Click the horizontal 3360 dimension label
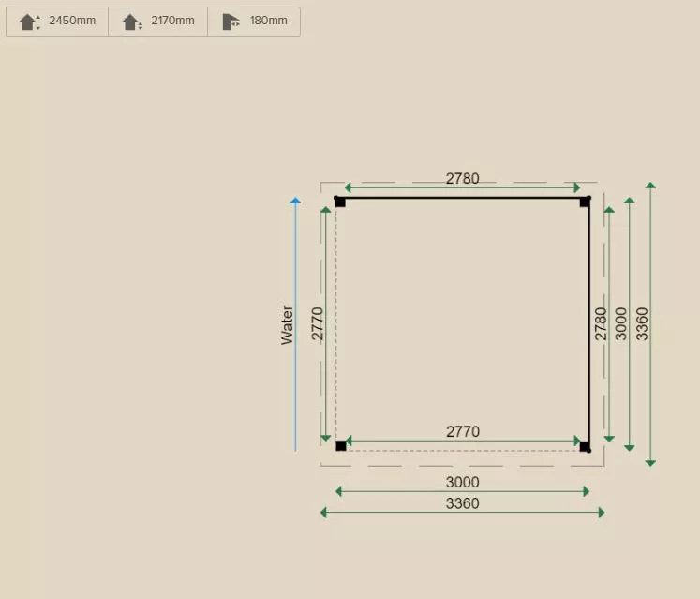 pyautogui.click(x=462, y=503)
